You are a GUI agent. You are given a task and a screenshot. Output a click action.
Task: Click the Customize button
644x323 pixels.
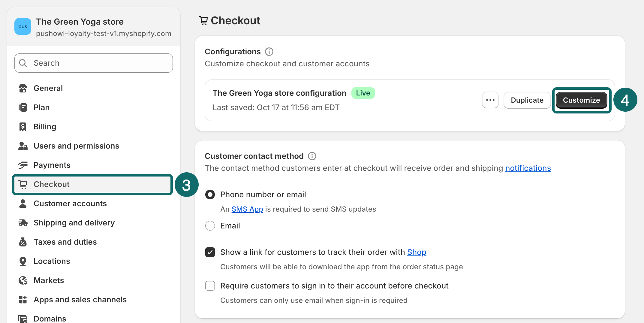(581, 100)
